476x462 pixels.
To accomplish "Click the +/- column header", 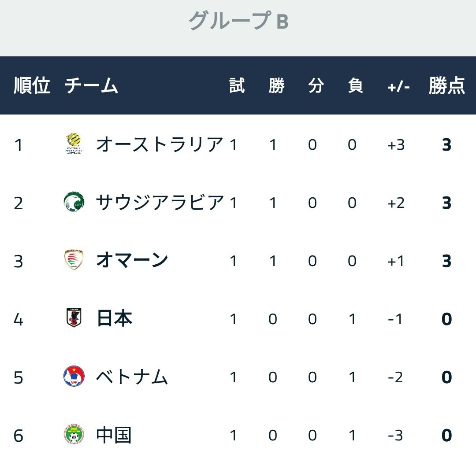I will point(398,87).
